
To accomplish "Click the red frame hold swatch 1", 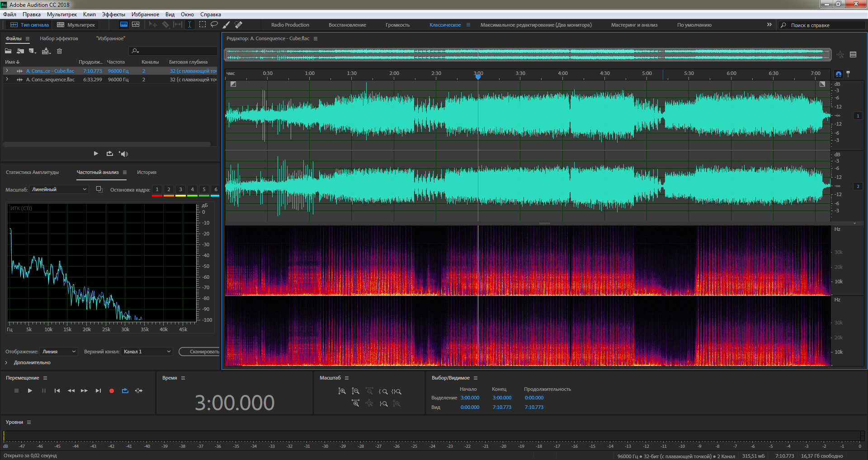I will (157, 190).
